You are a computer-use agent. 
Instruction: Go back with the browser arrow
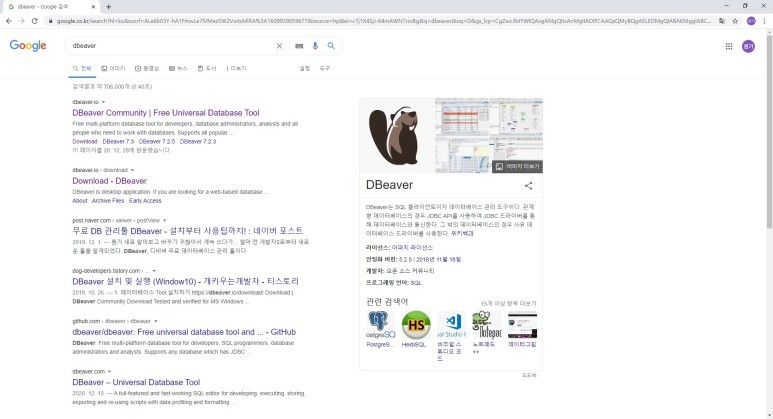pos(9,21)
